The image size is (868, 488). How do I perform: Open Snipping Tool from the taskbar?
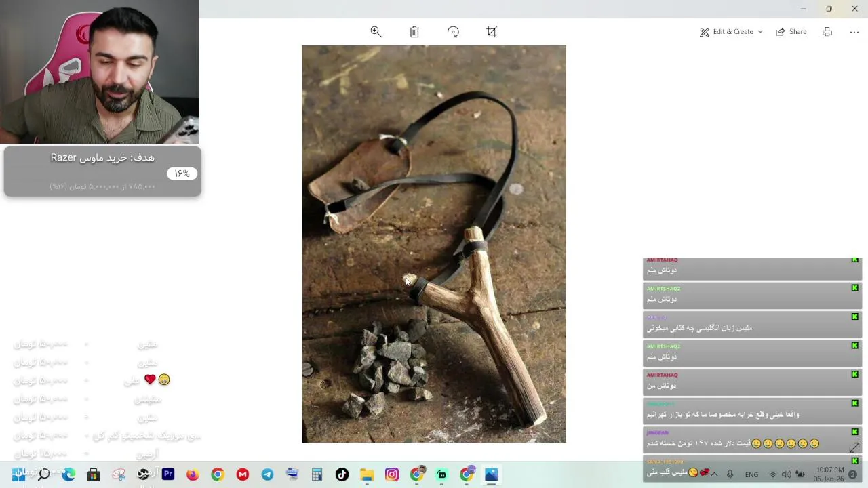click(119, 474)
